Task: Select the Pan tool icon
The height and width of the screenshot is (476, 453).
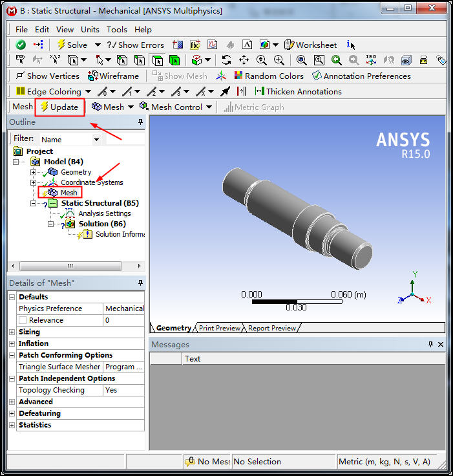Action: point(244,60)
